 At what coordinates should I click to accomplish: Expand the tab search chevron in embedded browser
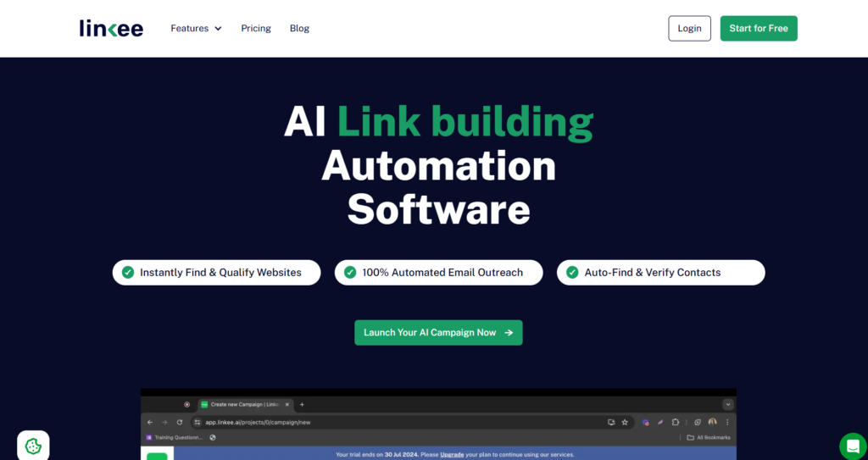pyautogui.click(x=728, y=405)
